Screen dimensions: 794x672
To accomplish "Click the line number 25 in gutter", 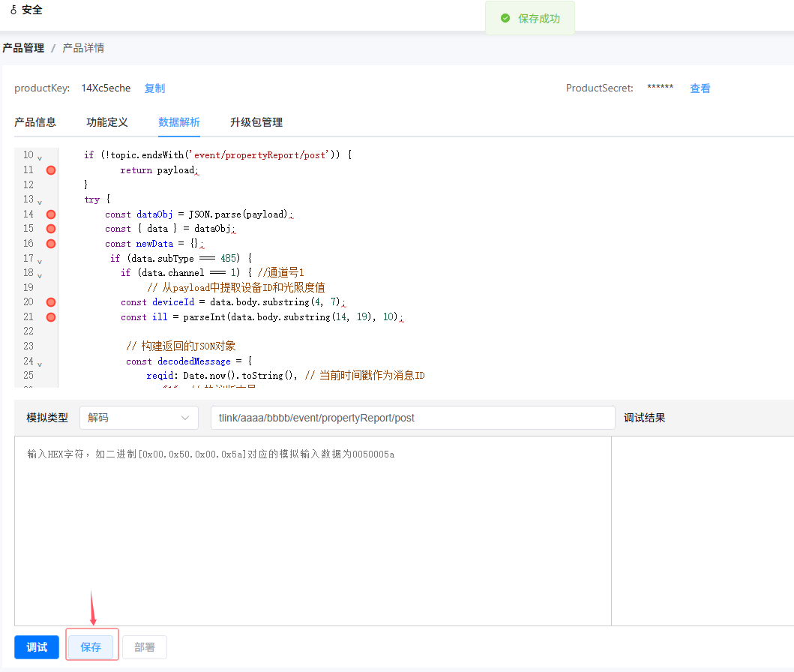I will point(28,375).
